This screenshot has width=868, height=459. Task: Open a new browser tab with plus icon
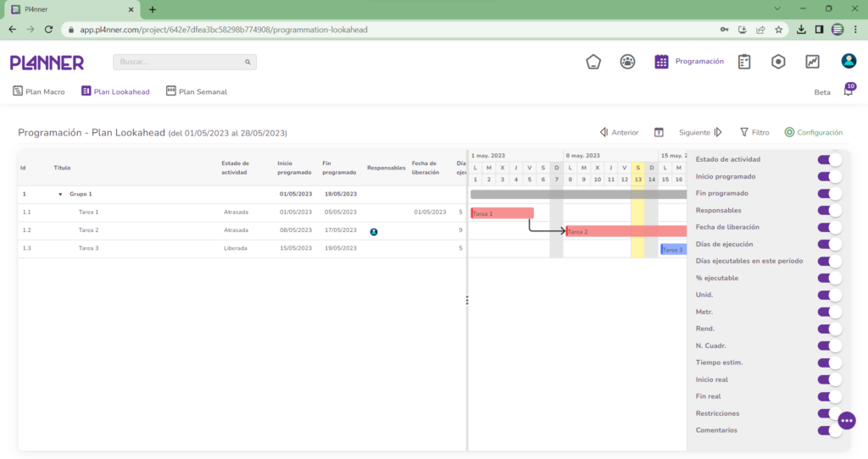click(153, 9)
